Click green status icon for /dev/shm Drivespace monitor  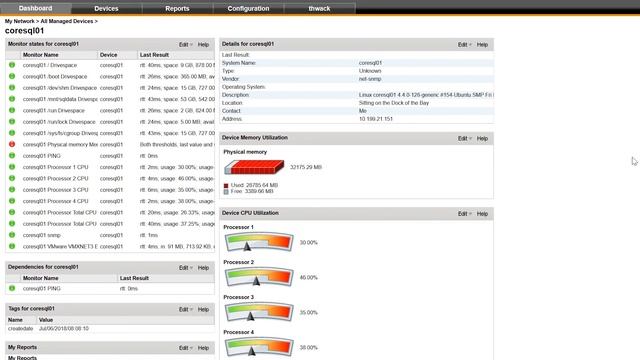pyautogui.click(x=12, y=88)
